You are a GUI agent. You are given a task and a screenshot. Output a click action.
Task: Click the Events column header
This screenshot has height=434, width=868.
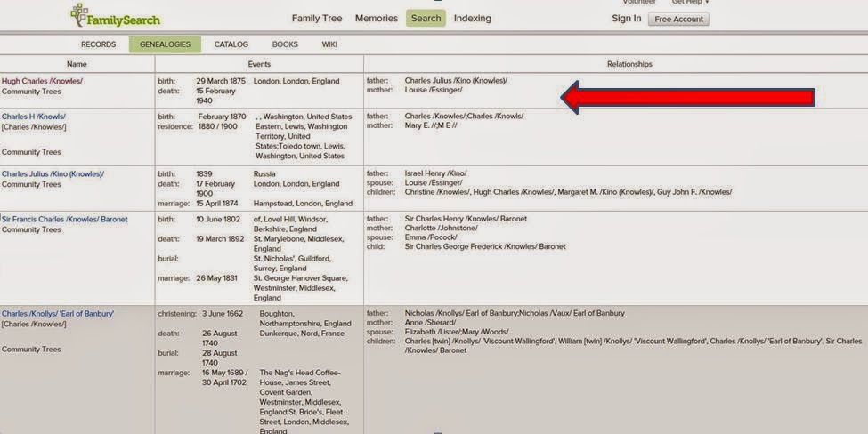[x=259, y=64]
